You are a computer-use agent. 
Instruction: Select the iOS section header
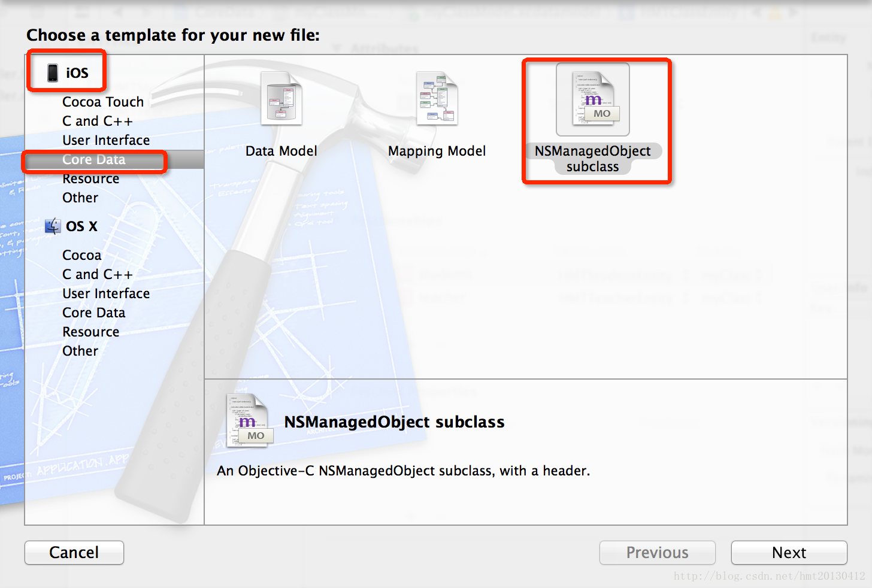click(77, 73)
